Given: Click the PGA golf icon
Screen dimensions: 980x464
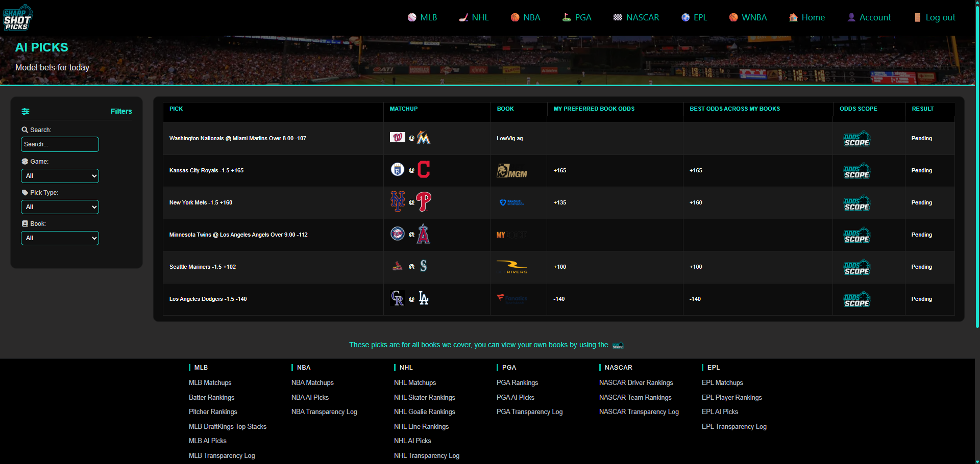Looking at the screenshot, I should [567, 17].
